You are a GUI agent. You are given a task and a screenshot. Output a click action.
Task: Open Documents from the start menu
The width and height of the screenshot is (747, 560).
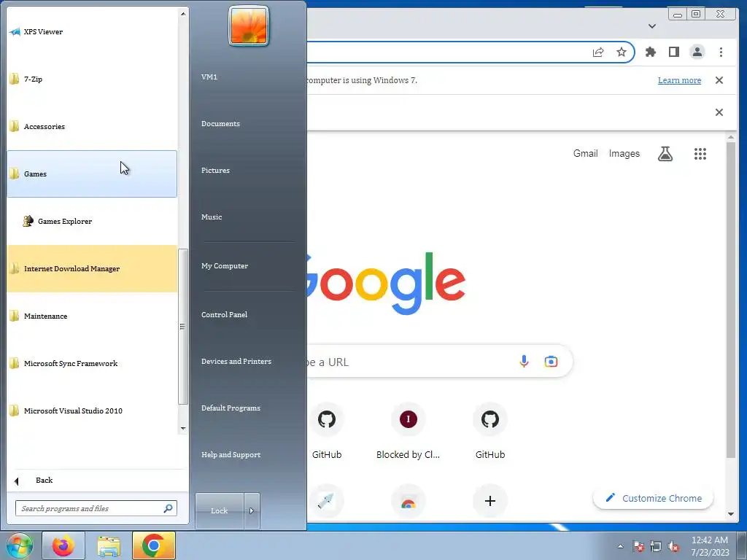(220, 124)
